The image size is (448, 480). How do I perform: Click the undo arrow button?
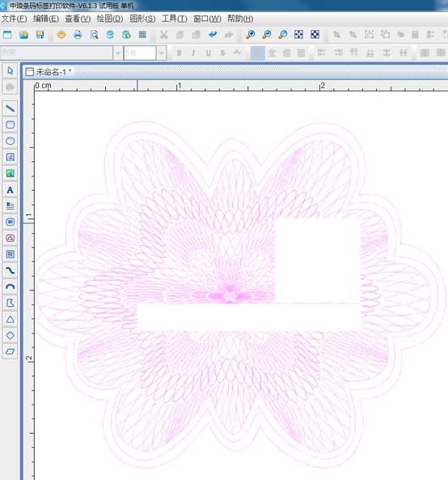(x=213, y=35)
